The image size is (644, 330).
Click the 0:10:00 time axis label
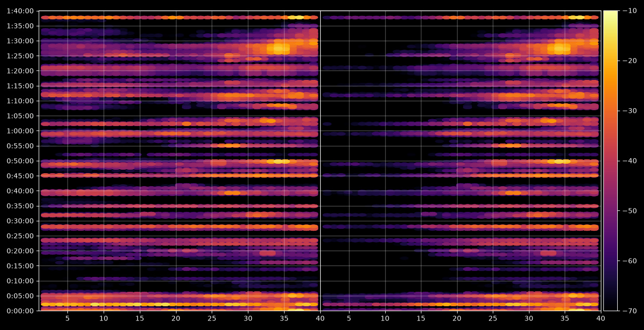pyautogui.click(x=20, y=281)
